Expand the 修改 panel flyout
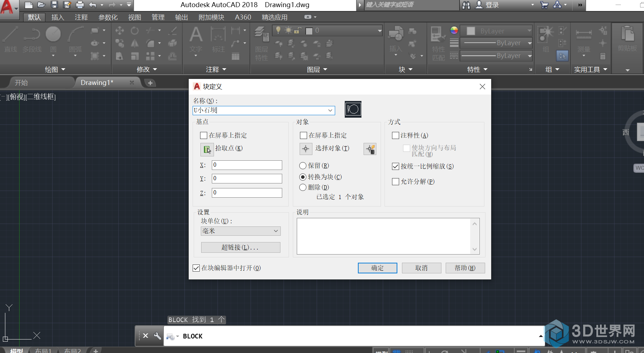 coord(147,69)
